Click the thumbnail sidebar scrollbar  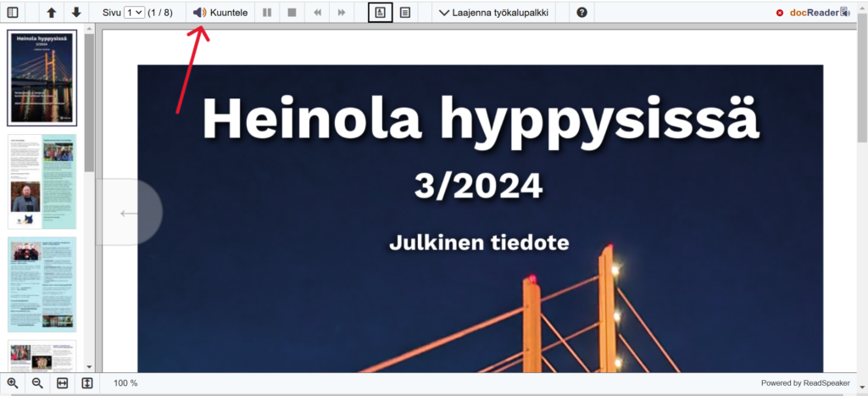pos(89,103)
